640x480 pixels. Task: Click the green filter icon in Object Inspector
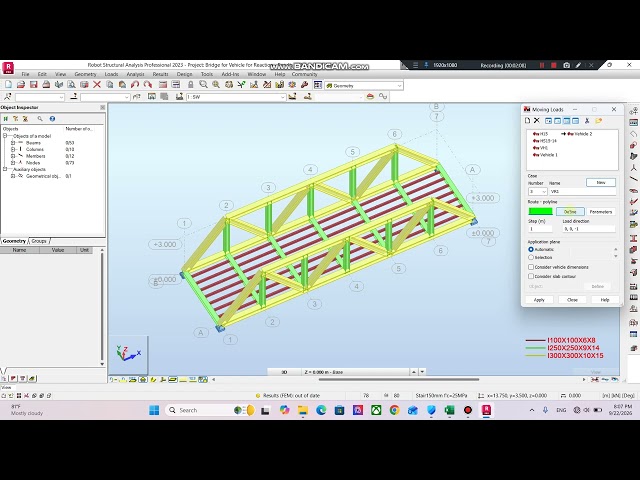point(6,119)
